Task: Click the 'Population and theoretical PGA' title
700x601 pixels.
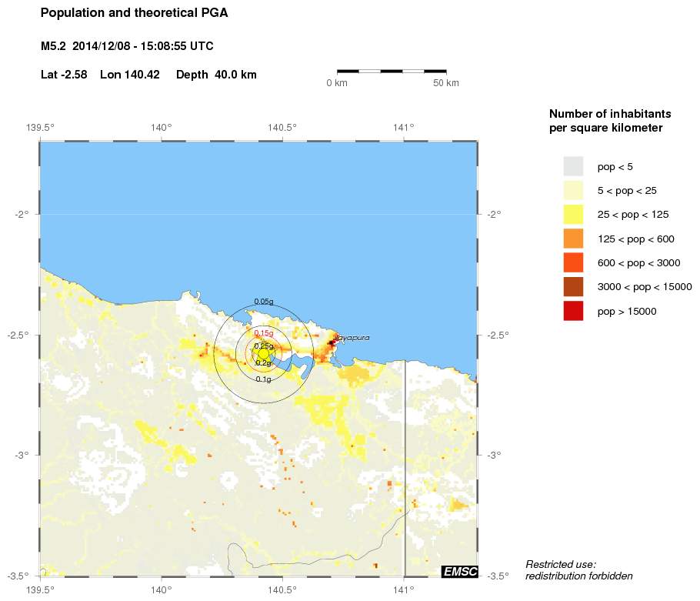Action: (134, 13)
